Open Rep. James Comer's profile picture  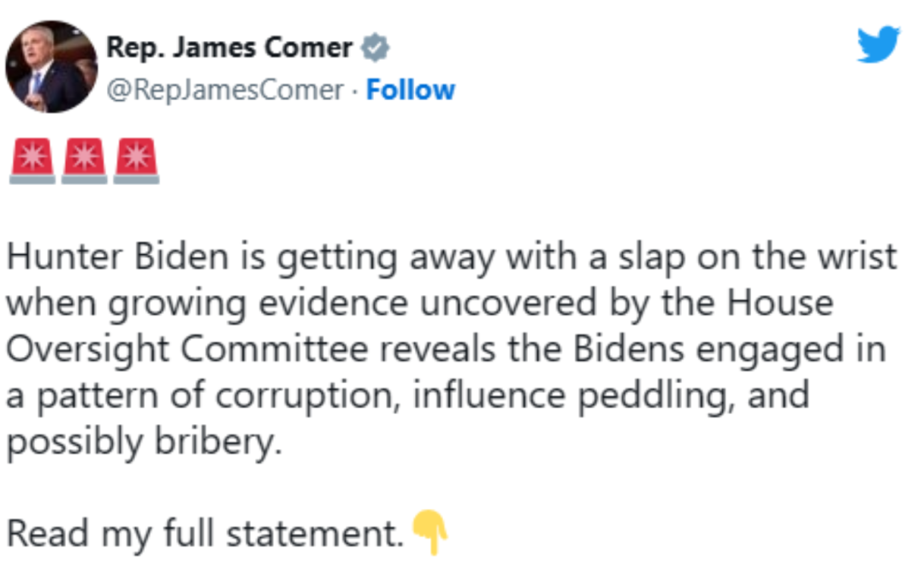coord(51,67)
